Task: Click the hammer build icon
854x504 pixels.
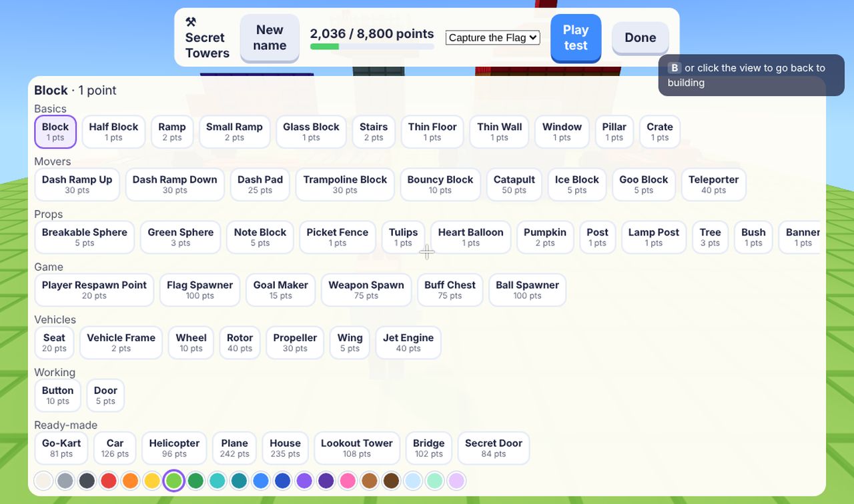Action: (x=191, y=22)
